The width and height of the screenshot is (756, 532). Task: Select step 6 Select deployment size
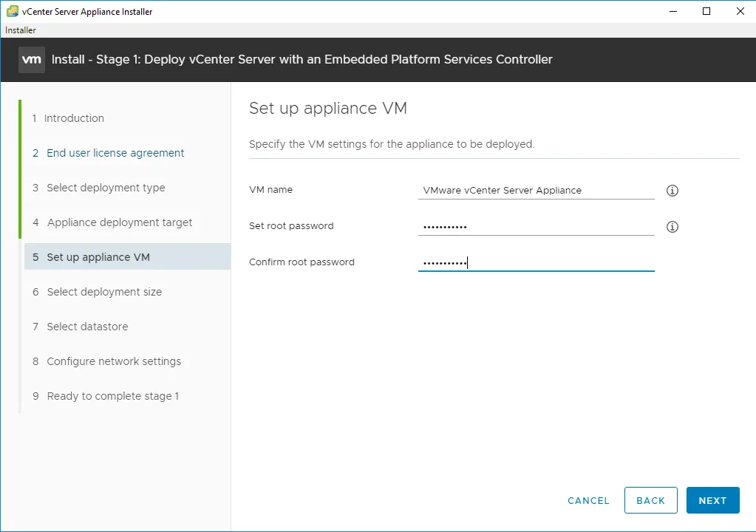click(x=97, y=292)
